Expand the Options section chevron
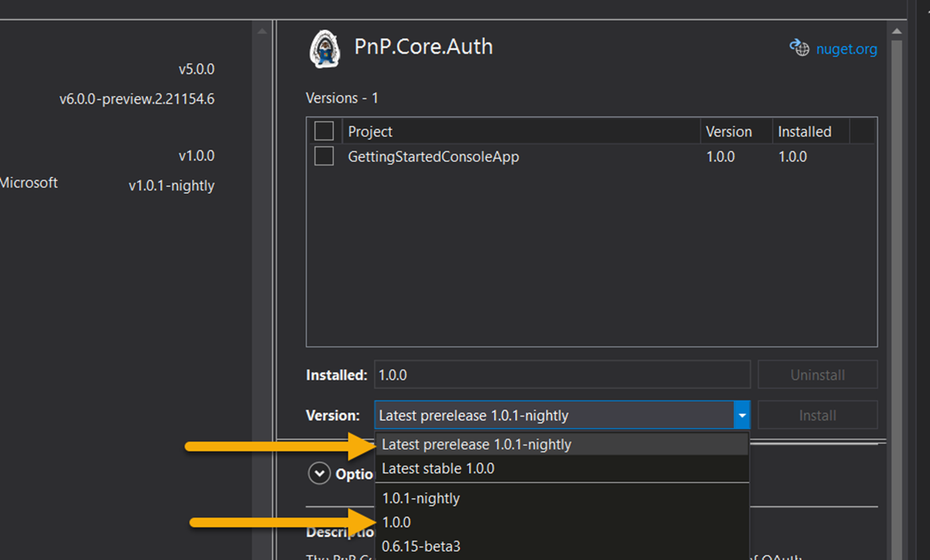Viewport: 930px width, 560px height. [319, 473]
